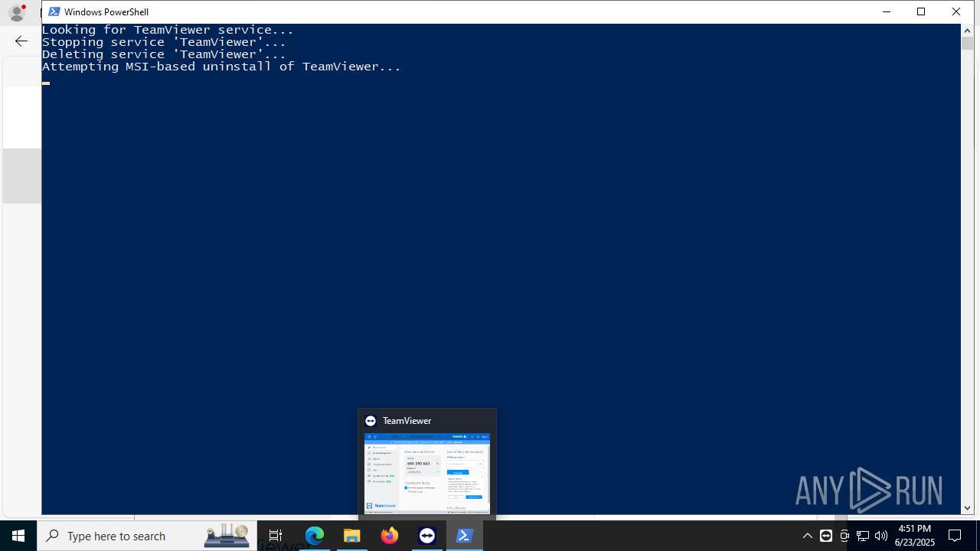The image size is (980, 551).
Task: Open network status tray icon
Action: [863, 536]
